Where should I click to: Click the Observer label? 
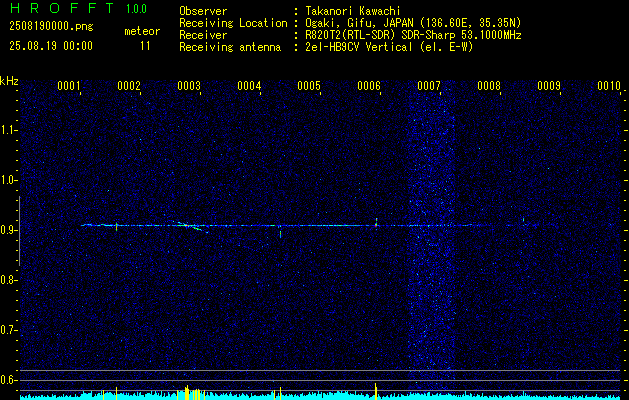203,11
